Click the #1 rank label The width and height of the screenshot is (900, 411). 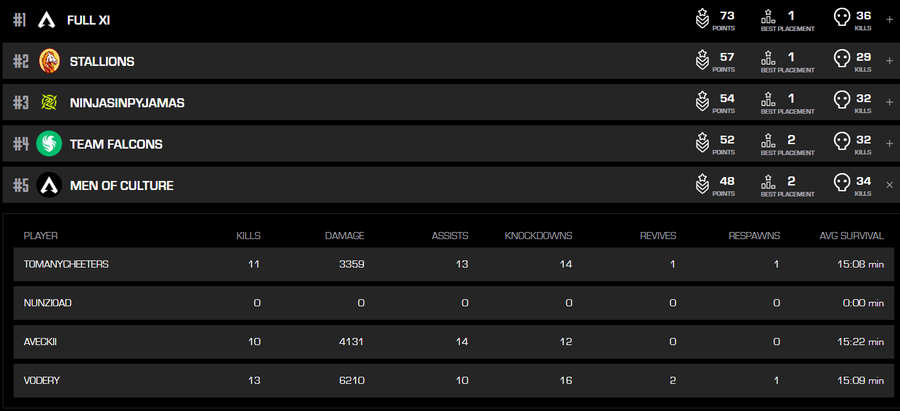pyautogui.click(x=20, y=20)
